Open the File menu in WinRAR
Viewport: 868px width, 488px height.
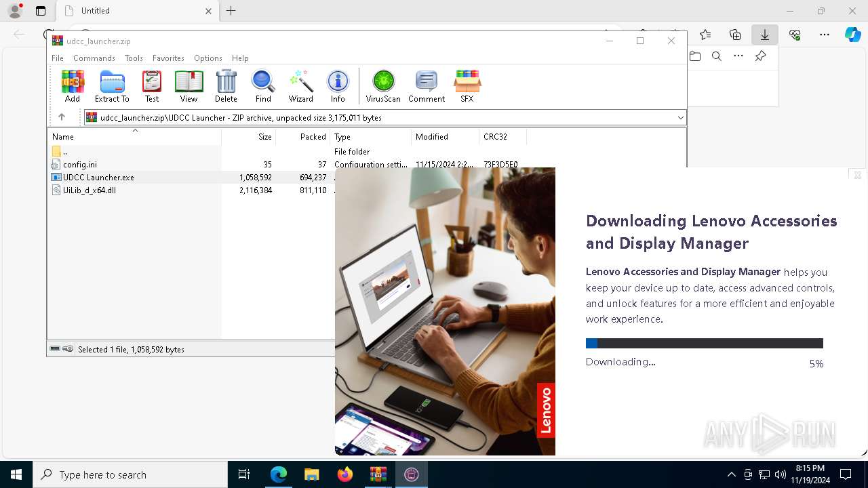pyautogui.click(x=58, y=58)
